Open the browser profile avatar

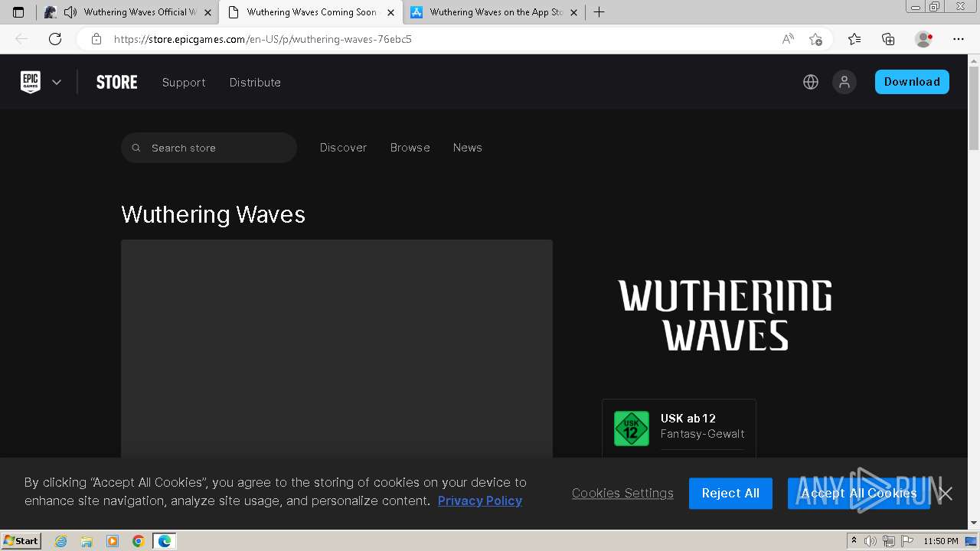point(923,39)
